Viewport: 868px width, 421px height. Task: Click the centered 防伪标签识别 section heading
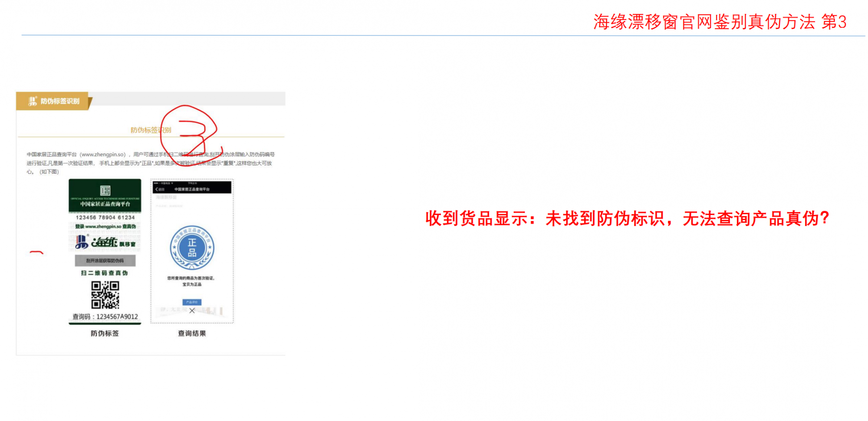pos(150,130)
